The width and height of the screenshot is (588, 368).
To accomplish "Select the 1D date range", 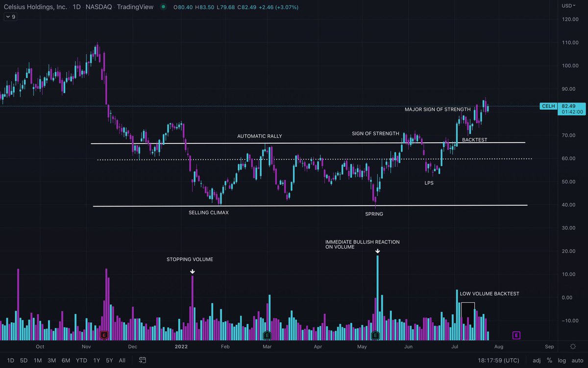I will click(x=10, y=361).
